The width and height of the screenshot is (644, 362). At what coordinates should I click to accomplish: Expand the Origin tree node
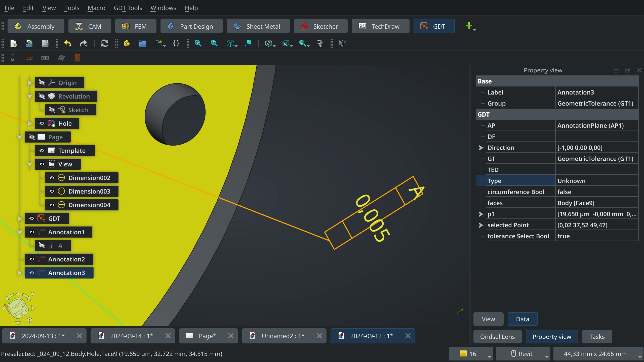coord(29,83)
